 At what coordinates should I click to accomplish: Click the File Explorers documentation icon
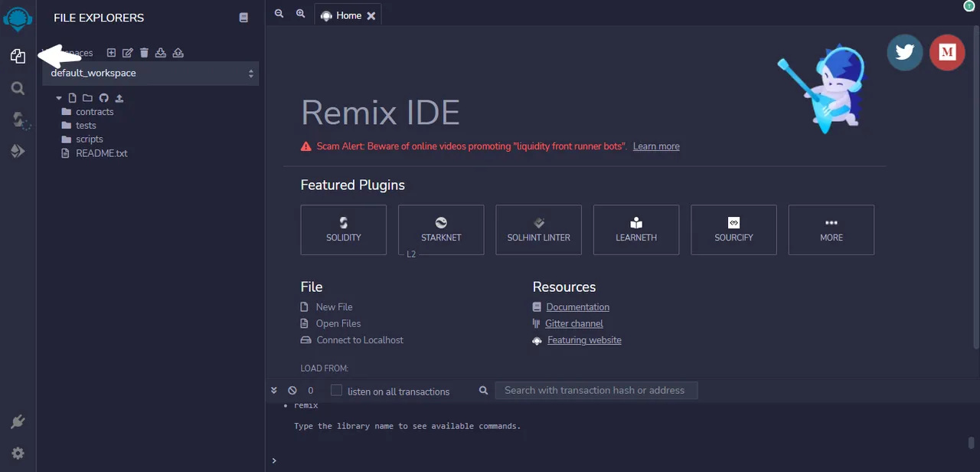243,18
